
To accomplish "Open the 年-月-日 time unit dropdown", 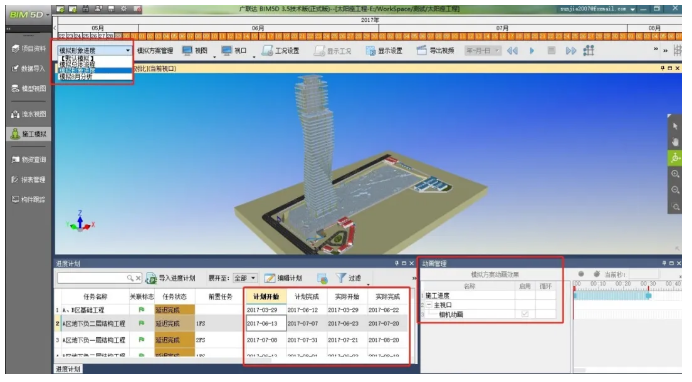I will 483,51.
